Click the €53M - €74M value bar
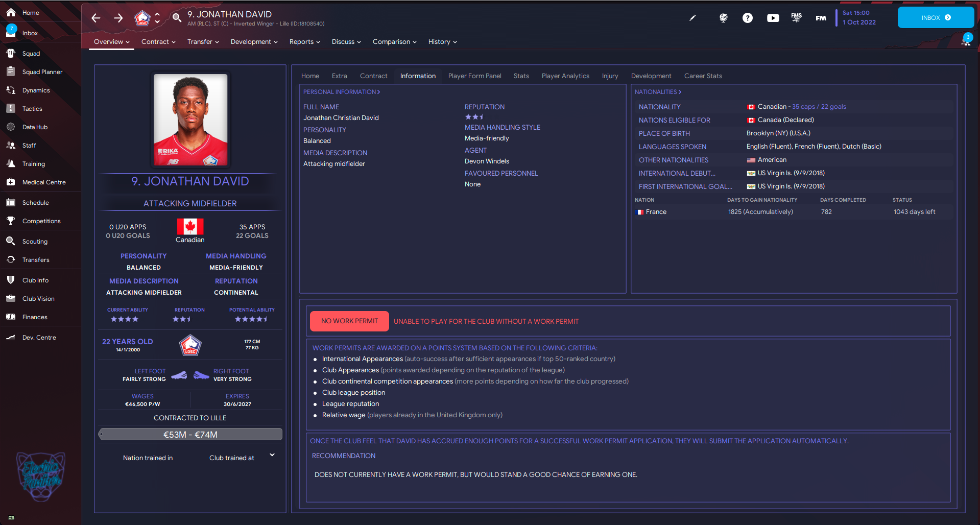This screenshot has height=525, width=980. 190,435
